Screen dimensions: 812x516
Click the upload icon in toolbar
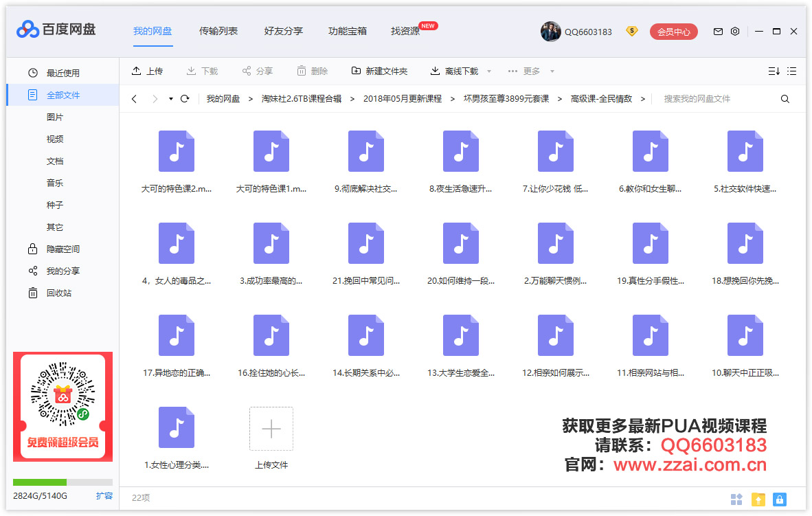click(136, 71)
